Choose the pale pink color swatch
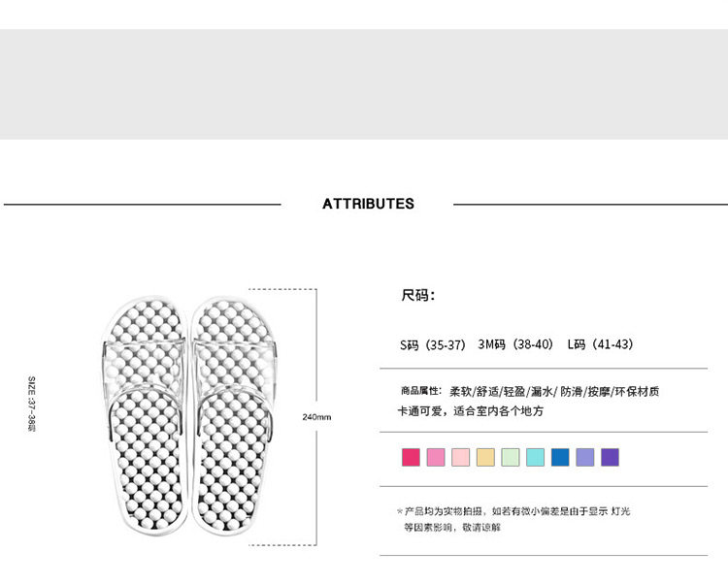The height and width of the screenshot is (584, 728). pyautogui.click(x=461, y=457)
